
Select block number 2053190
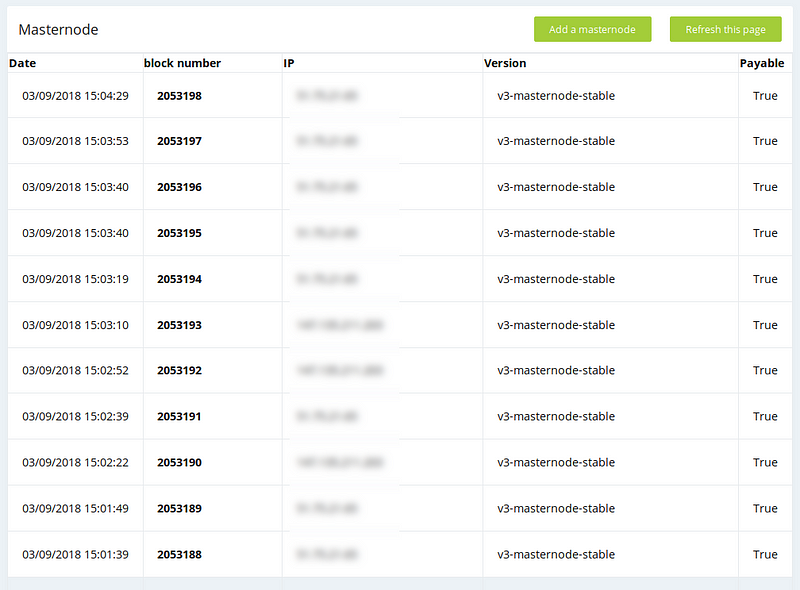[179, 462]
